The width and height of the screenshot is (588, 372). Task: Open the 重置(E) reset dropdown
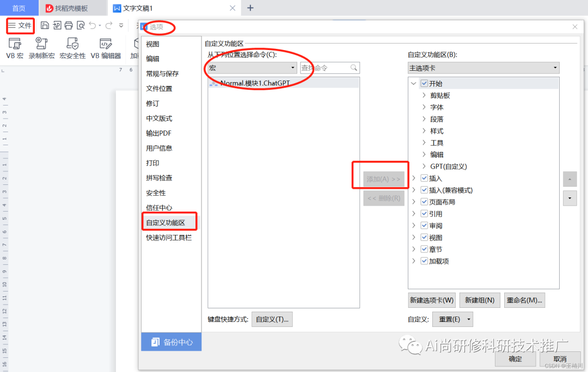click(452, 319)
